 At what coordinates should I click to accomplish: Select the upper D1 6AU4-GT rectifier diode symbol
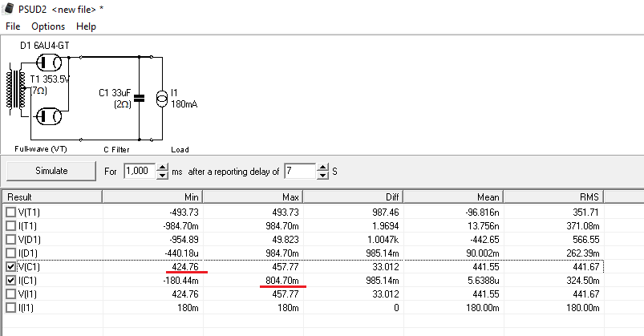coord(49,63)
